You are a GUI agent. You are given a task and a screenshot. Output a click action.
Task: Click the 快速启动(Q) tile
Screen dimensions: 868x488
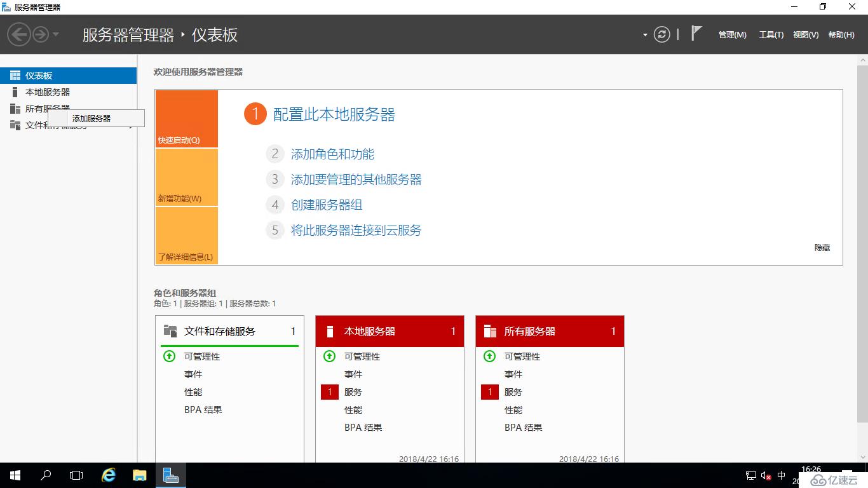point(187,119)
